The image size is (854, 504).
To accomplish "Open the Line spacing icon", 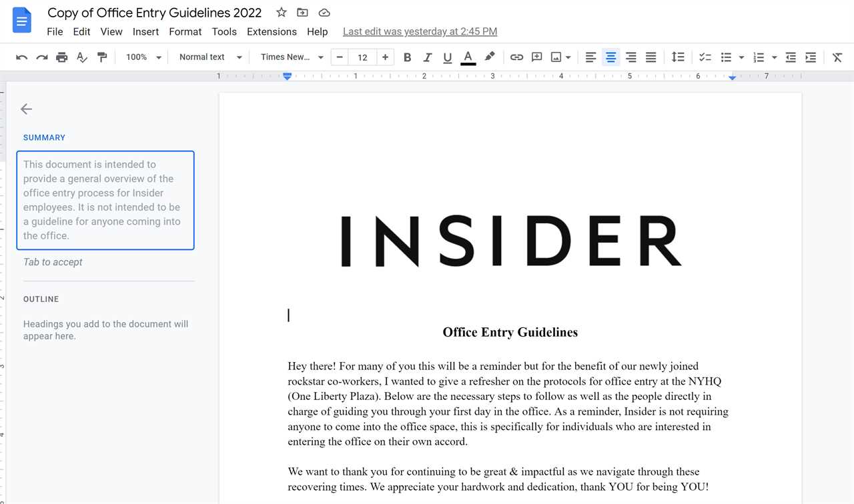I will pos(678,57).
